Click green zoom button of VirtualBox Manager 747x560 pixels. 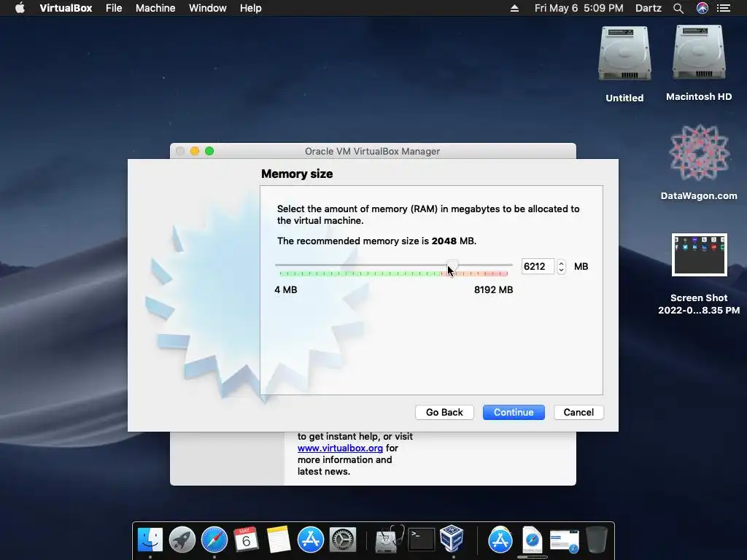pos(209,151)
